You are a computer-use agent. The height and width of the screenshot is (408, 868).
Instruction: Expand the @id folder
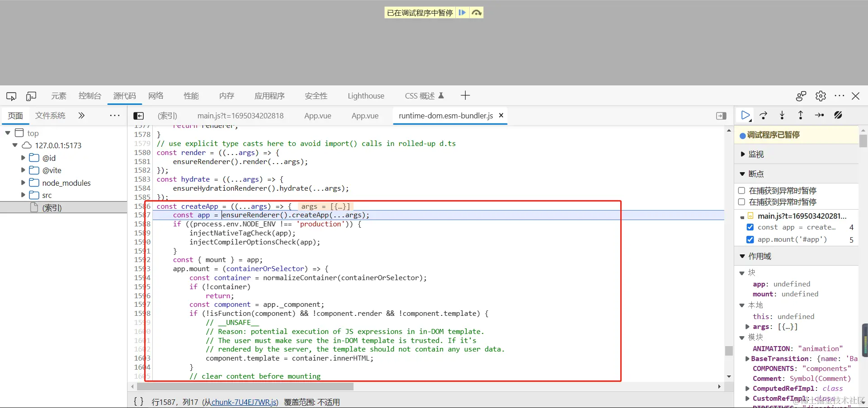click(23, 158)
